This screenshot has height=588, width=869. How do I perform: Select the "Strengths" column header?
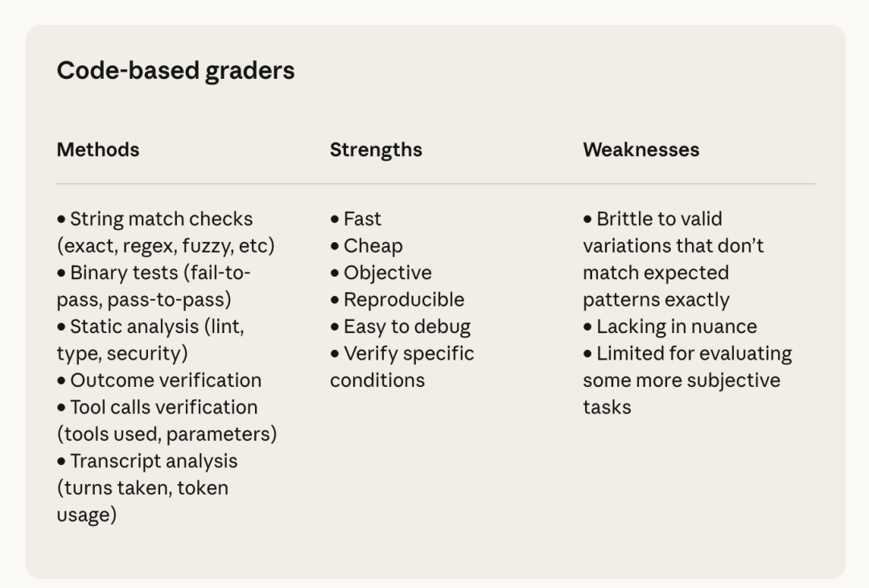376,150
